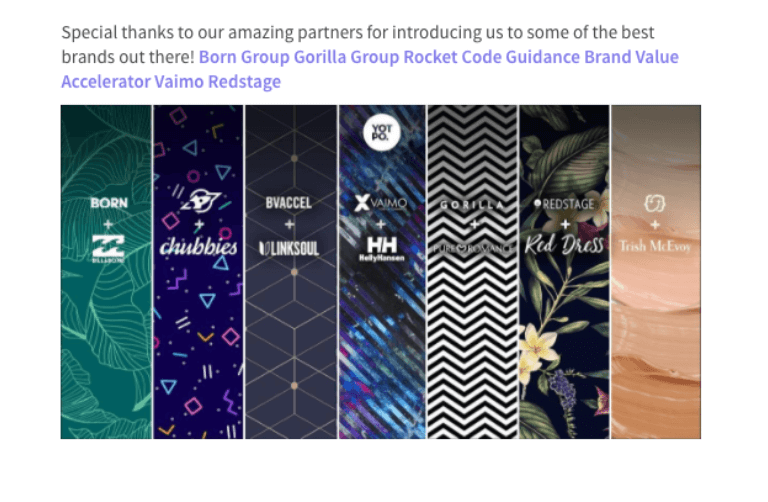The height and width of the screenshot is (502, 768).
Task: Select the Trish McEvoy text
Action: pyautogui.click(x=655, y=246)
